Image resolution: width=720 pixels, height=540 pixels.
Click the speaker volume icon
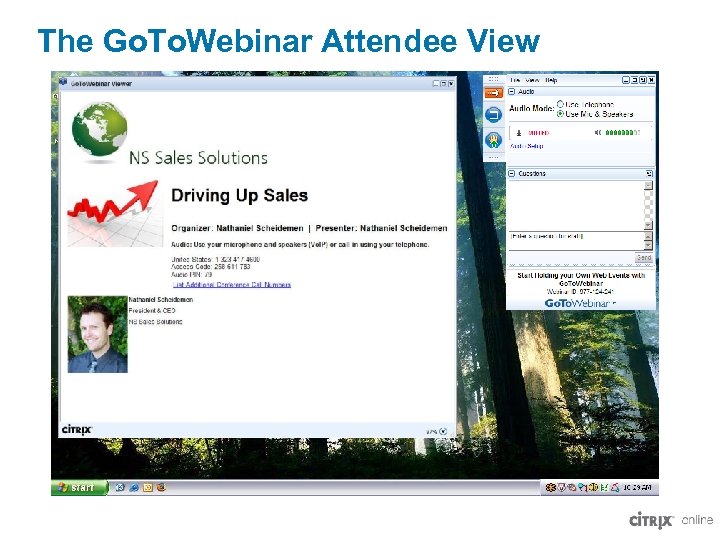tap(598, 133)
